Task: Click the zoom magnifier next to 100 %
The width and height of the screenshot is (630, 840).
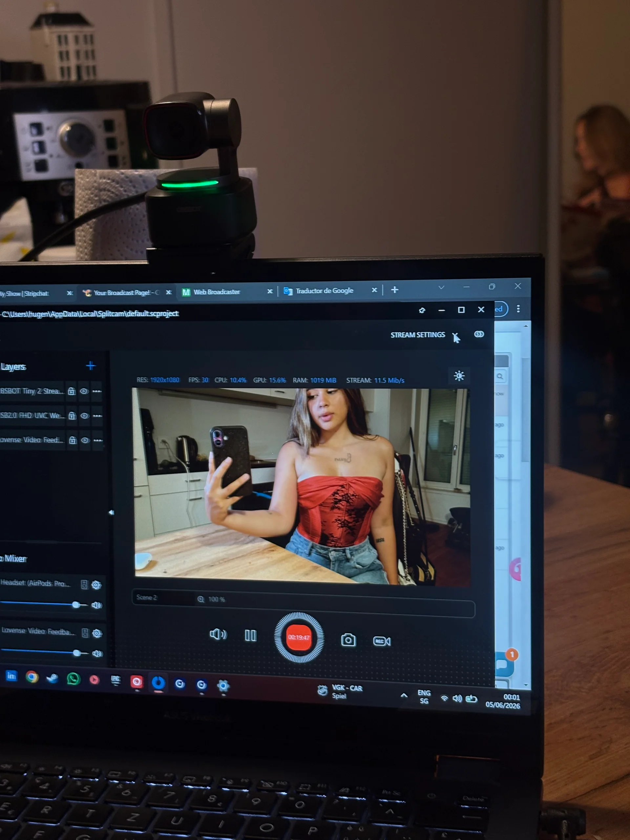Action: (201, 599)
